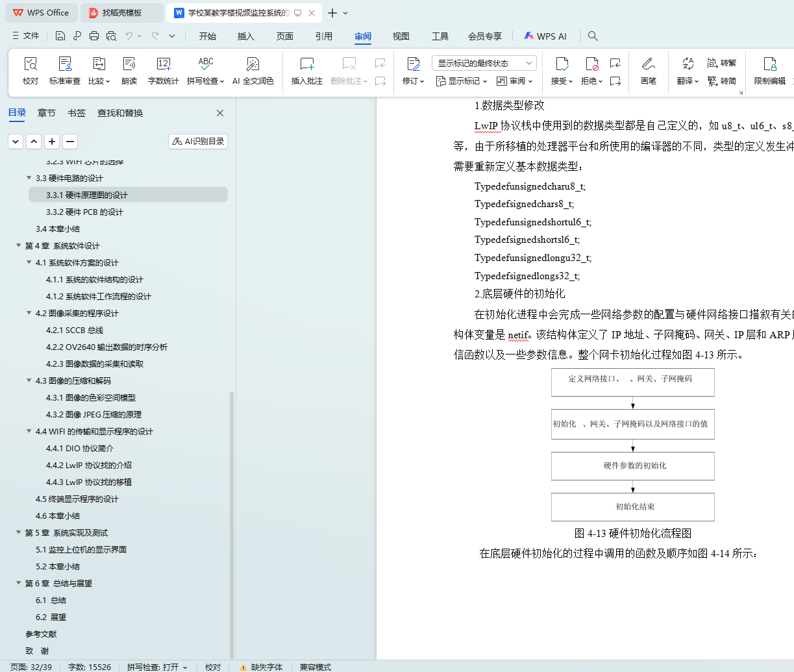Switch to the 插入 ribbon tab
Screen dimensions: 794x672
[246, 36]
